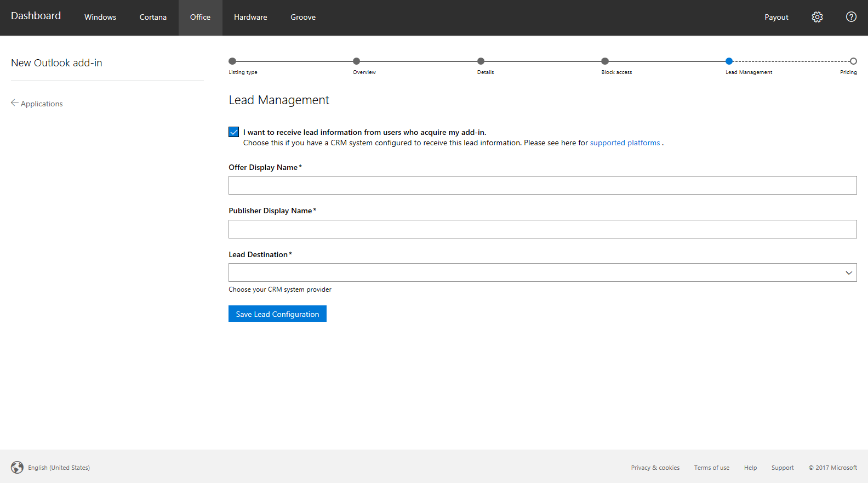Open the Cortana tab
The image size is (868, 483).
point(153,18)
